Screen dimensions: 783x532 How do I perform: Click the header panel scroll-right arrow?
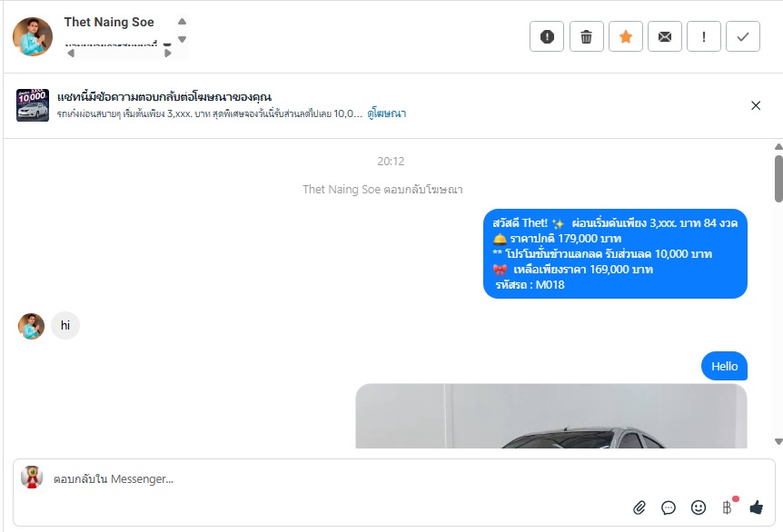click(168, 53)
